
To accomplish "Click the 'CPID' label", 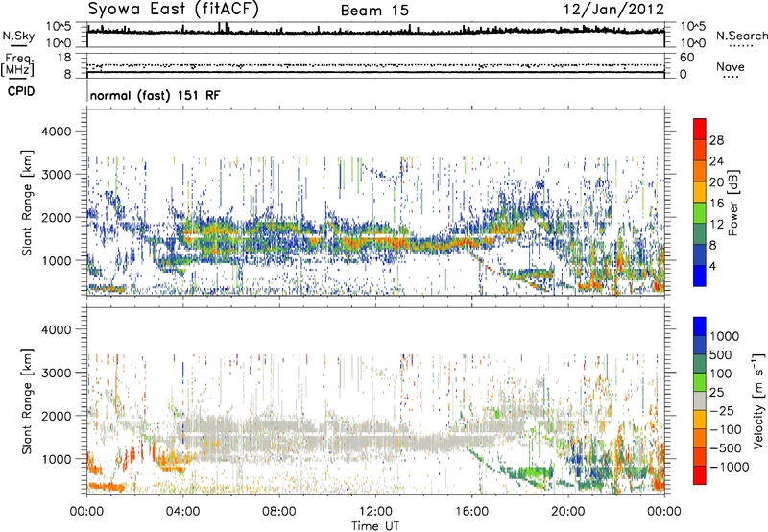I will pos(21,91).
